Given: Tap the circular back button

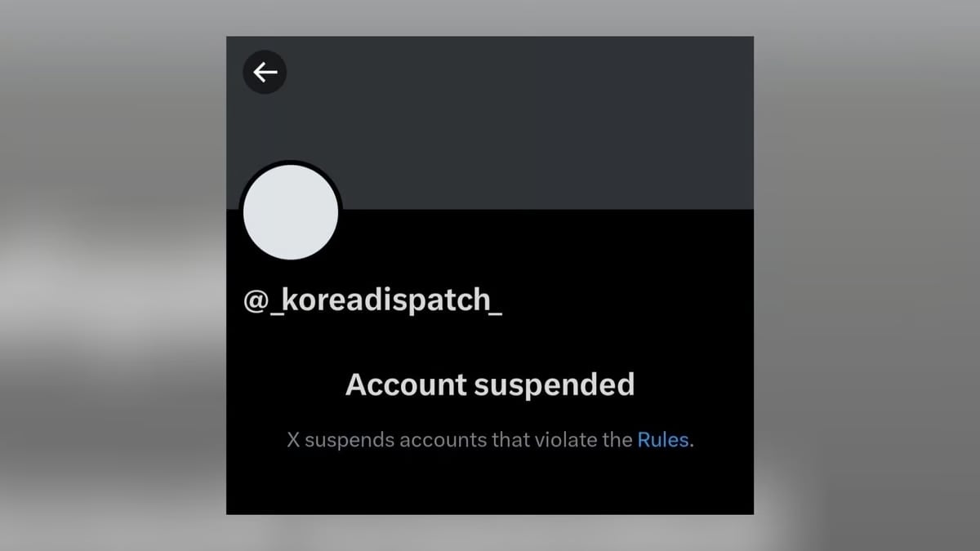Looking at the screenshot, I should (x=265, y=73).
